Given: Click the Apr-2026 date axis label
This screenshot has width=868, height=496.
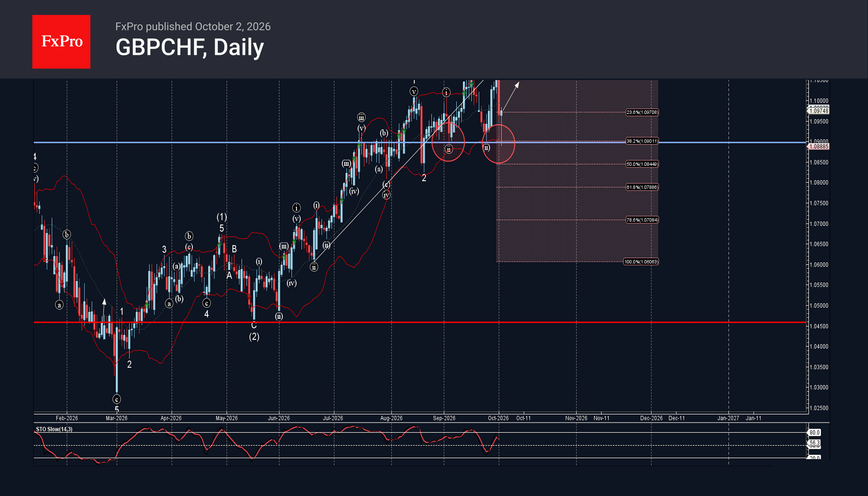Looking at the screenshot, I should 171,418.
